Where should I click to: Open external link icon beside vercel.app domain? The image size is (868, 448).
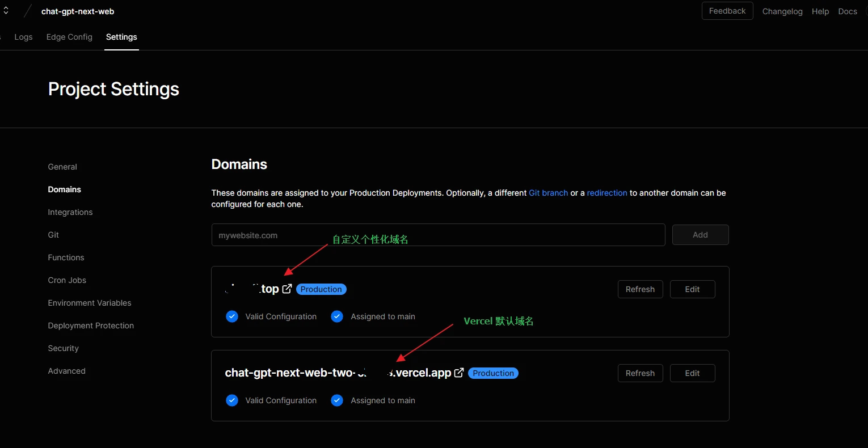pos(459,373)
